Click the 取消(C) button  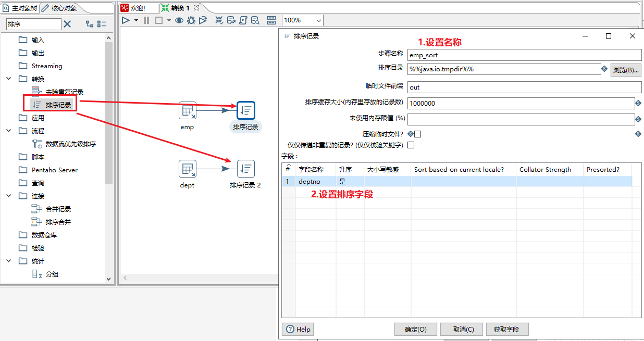pos(461,329)
